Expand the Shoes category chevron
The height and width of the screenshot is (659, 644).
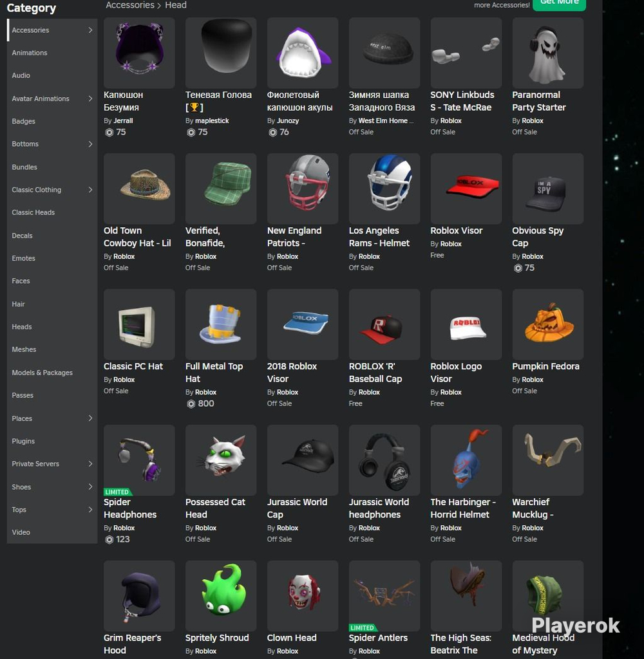pyautogui.click(x=90, y=487)
